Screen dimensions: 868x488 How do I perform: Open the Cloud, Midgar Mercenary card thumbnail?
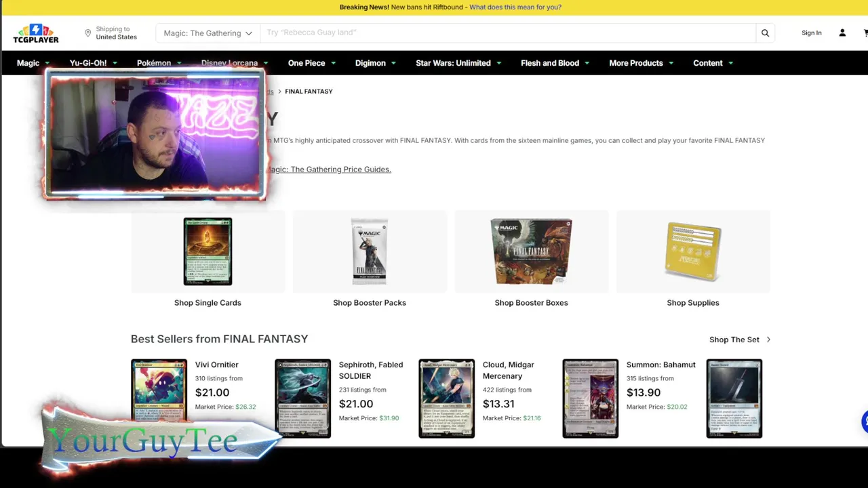[x=446, y=399]
